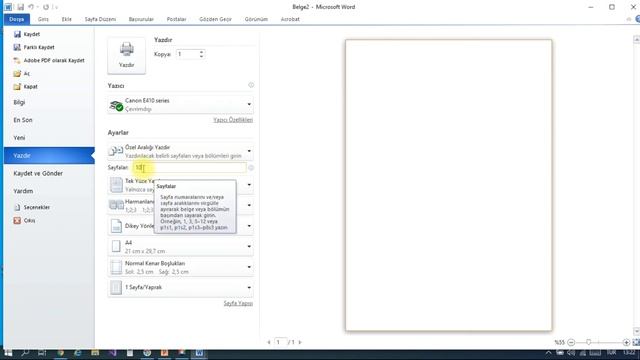Switch to the Sayfa Düzeni ribbon tab
640x360 pixels.
(x=100, y=19)
